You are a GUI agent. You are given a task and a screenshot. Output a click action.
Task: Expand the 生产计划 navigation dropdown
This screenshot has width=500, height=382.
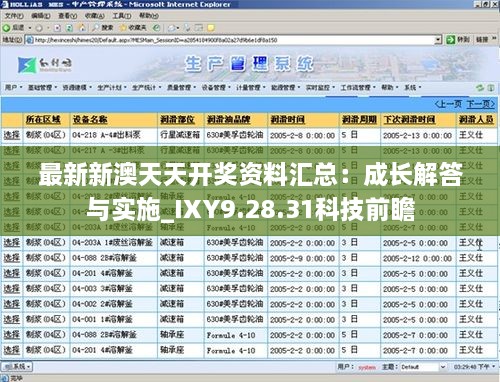pos(112,87)
